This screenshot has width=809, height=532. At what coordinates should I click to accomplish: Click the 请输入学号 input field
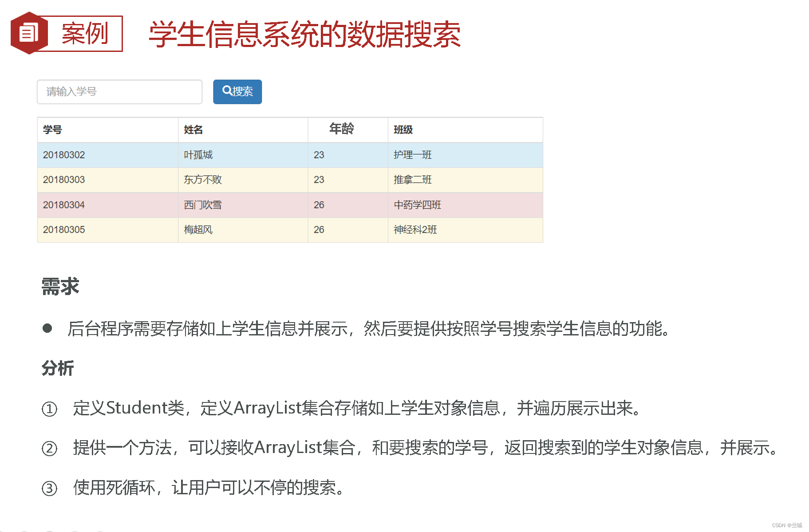pos(119,92)
